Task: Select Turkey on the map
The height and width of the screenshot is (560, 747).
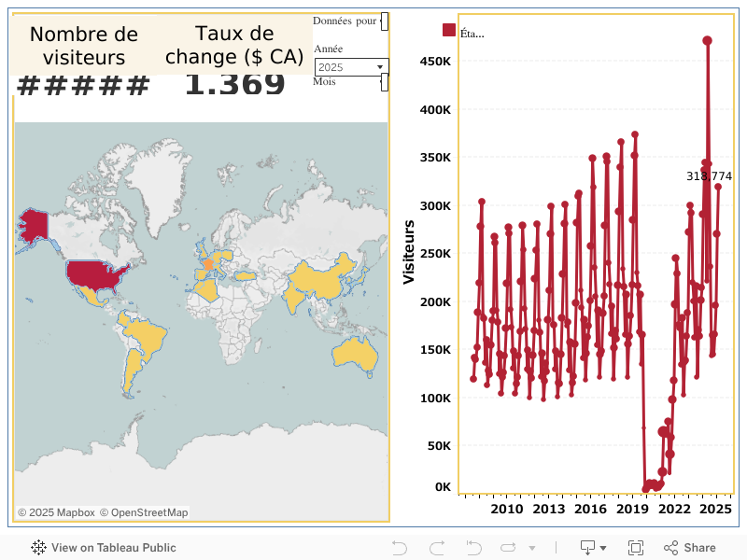Action: [246, 275]
